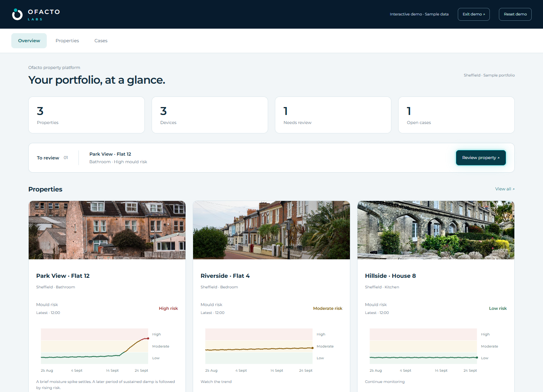
Task: Open the Devices count card
Action: tap(210, 115)
